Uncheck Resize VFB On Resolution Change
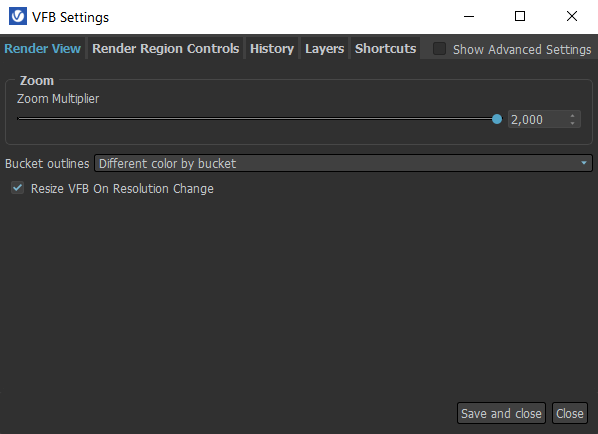 point(18,188)
